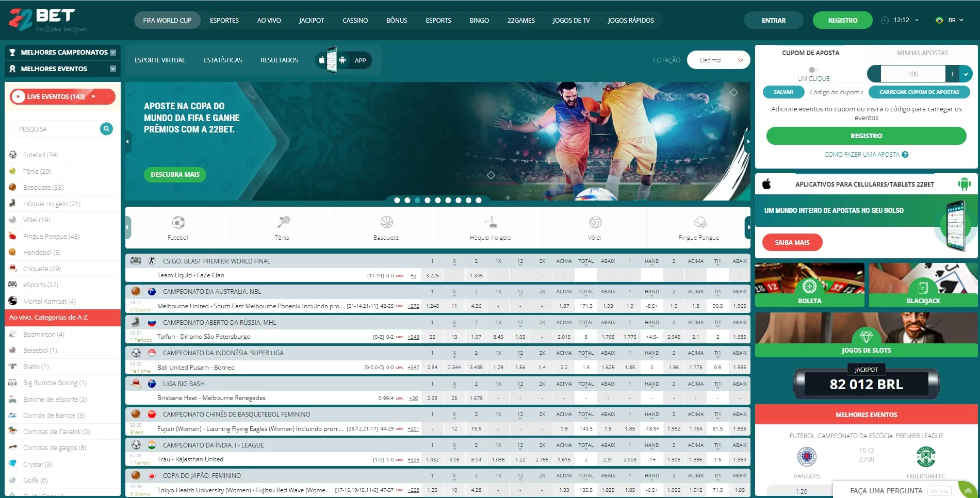Viewport: 980px width, 498px height.
Task: Select the Pingue Pongue icon in carousel
Action: (x=700, y=223)
